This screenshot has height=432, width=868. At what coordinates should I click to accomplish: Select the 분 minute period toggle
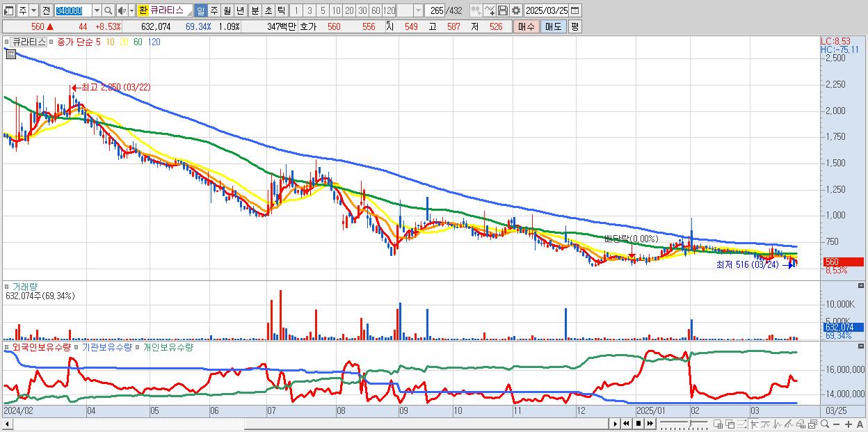click(x=255, y=10)
